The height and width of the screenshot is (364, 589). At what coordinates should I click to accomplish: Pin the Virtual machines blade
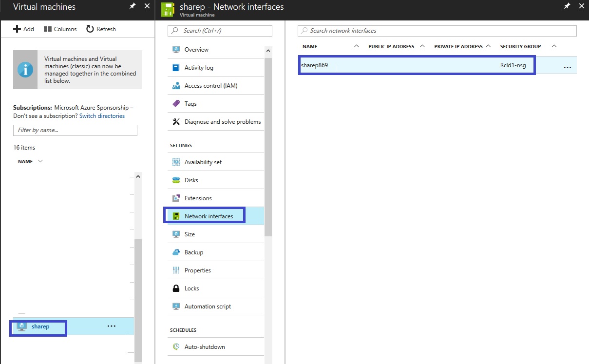click(133, 6)
